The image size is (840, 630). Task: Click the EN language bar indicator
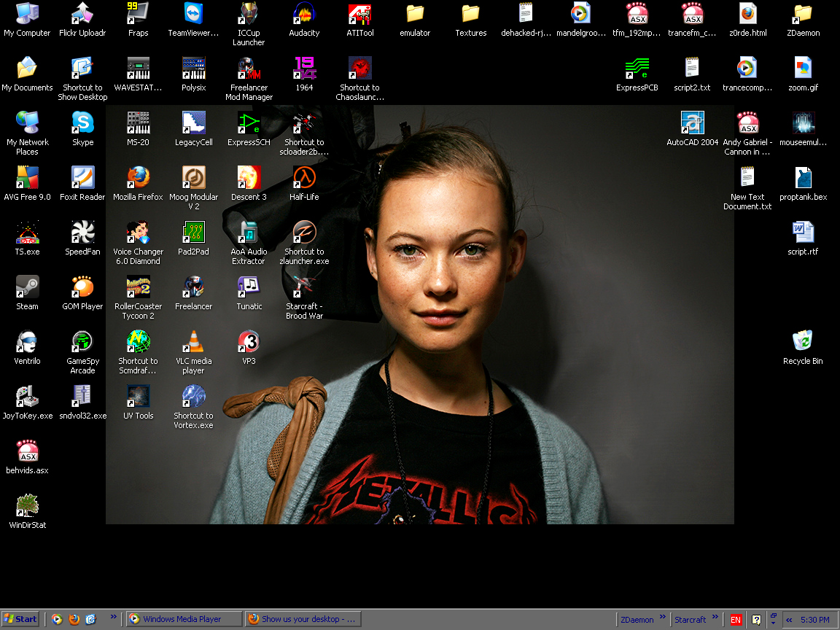tap(736, 620)
